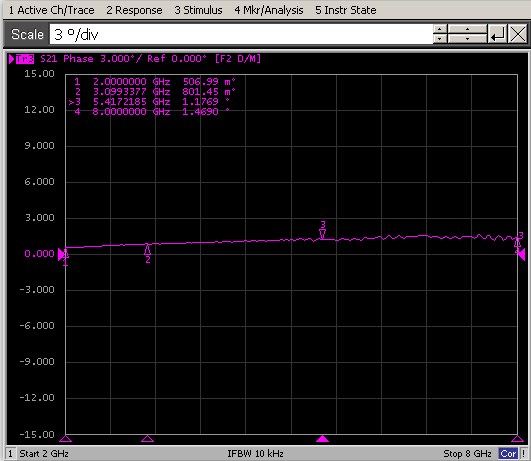531x461 pixels.
Task: Click the marker 4 position triangle on bottom axis
Action: [517, 439]
